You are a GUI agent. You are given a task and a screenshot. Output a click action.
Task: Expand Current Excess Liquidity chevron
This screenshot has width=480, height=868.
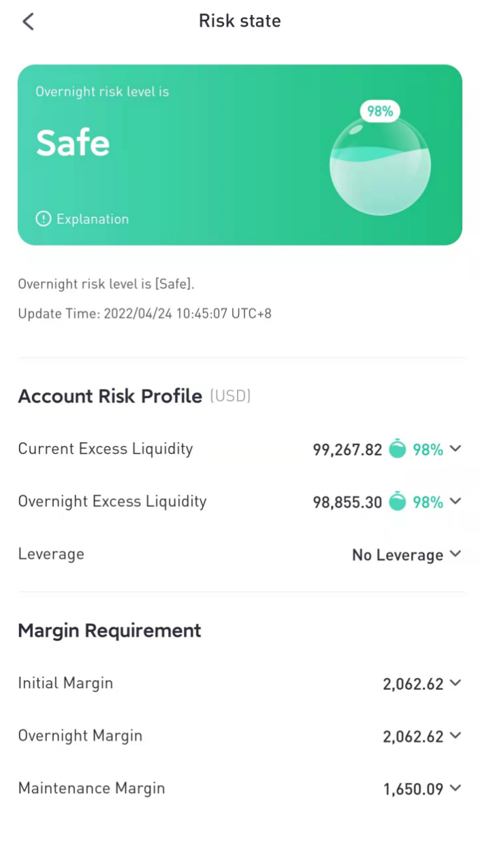[x=455, y=449]
